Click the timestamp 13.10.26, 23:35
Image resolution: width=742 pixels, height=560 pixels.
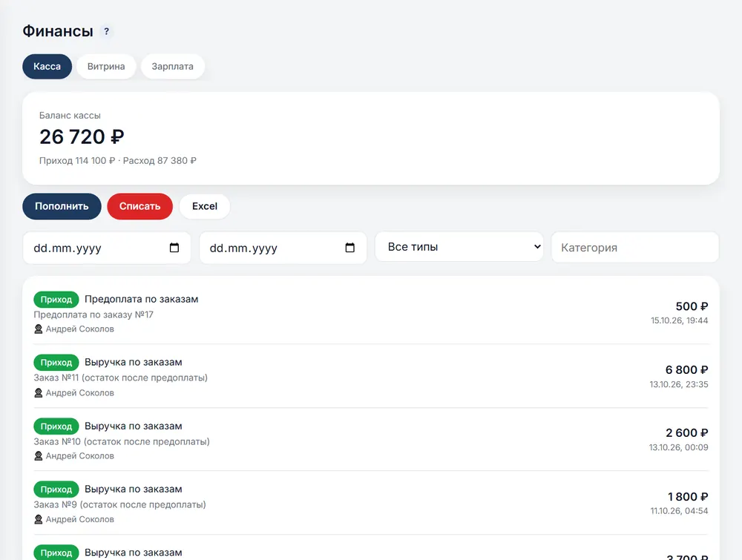679,384
